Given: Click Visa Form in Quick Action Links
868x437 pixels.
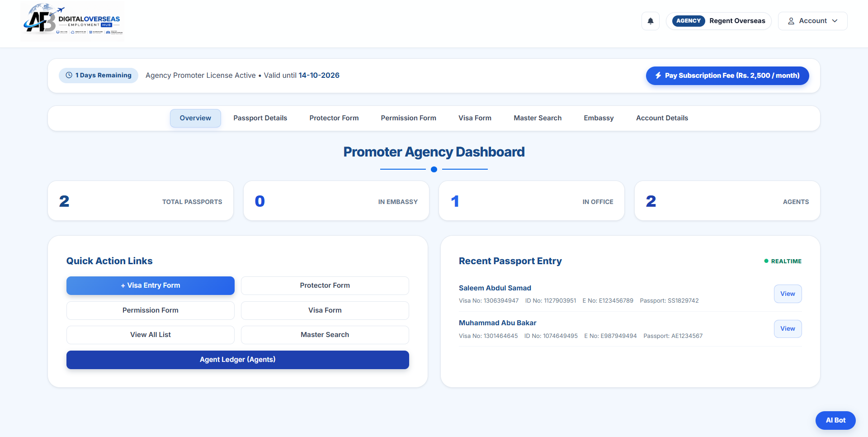Looking at the screenshot, I should pos(325,310).
